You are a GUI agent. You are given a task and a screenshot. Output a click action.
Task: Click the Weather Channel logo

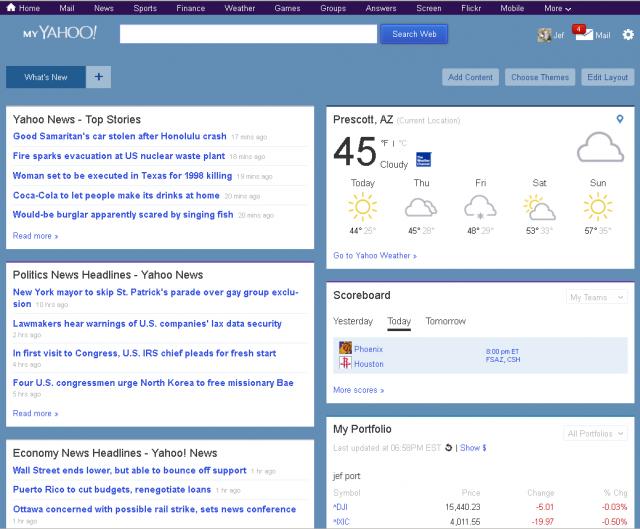tap(423, 158)
